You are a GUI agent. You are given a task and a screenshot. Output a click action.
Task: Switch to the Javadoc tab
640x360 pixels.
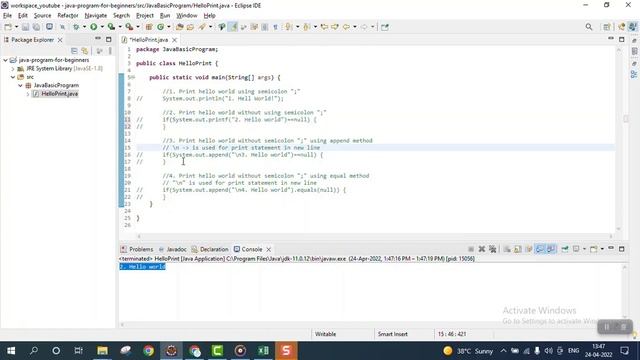click(x=172, y=249)
